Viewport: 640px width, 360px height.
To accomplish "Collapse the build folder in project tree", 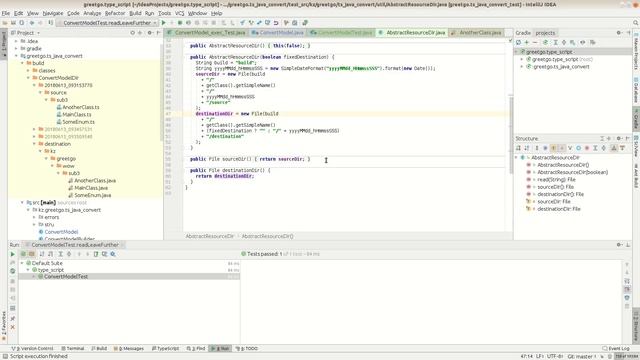I will [x=22, y=63].
